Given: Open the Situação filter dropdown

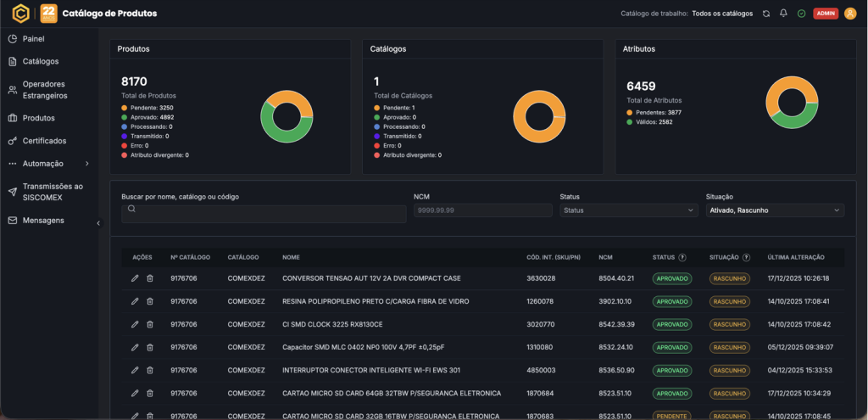Looking at the screenshot, I should click(x=775, y=210).
